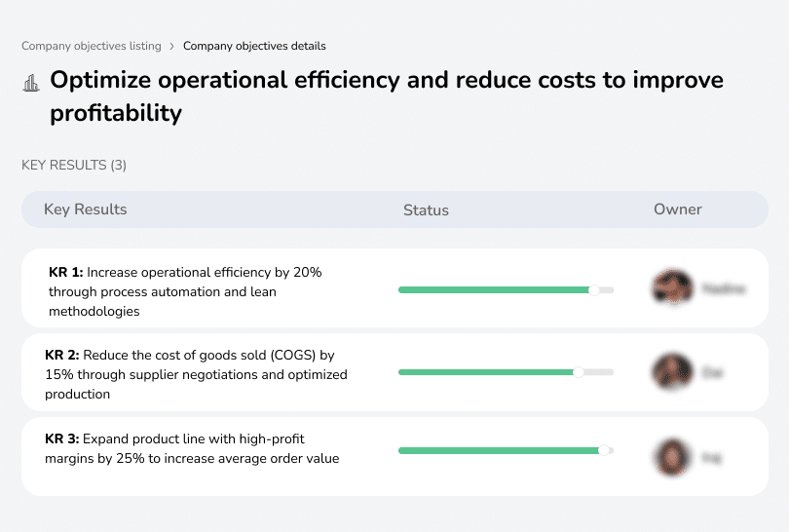789x532 pixels.
Task: Select the Company objectives details breadcrumb
Action: coord(254,46)
